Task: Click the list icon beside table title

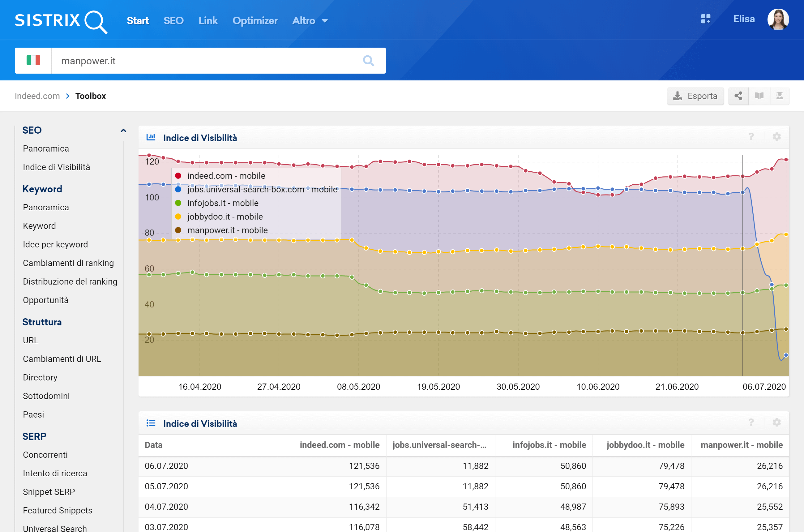Action: (x=151, y=423)
